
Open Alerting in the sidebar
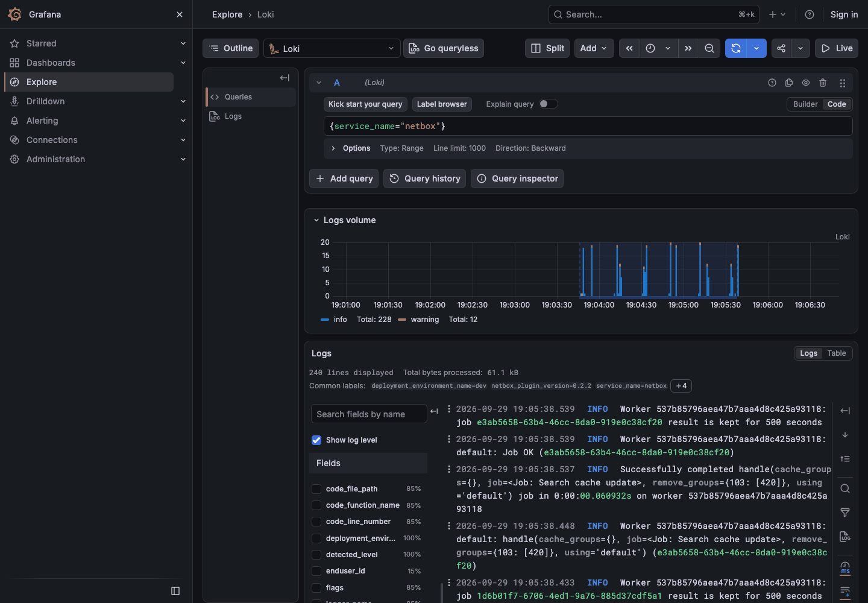point(42,121)
